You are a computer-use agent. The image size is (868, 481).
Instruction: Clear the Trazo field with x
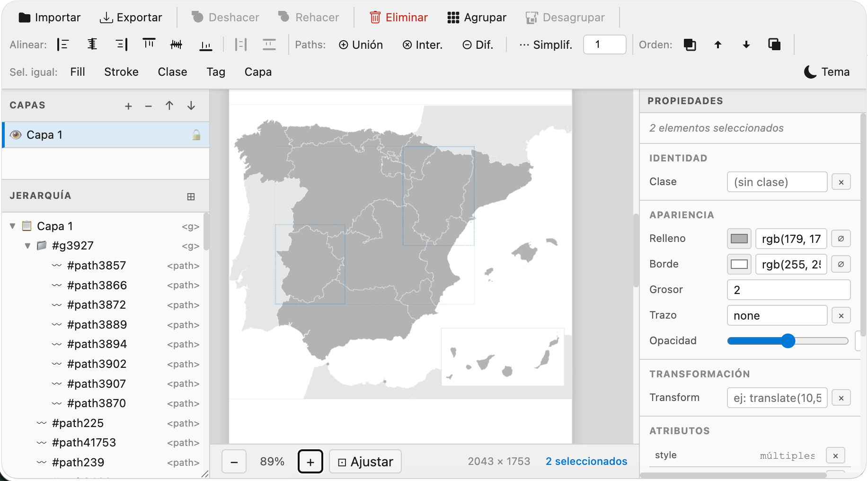(841, 315)
